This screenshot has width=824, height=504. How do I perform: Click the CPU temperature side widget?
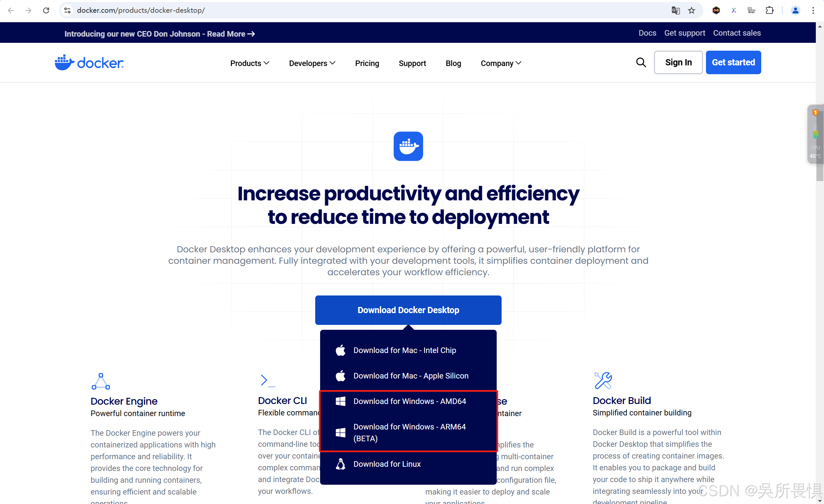(815, 134)
